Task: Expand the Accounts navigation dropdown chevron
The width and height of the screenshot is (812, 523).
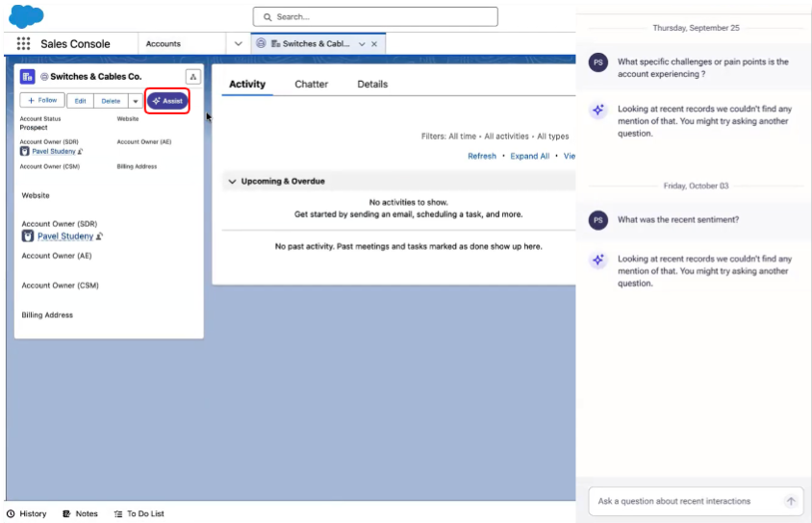Action: pyautogui.click(x=239, y=44)
